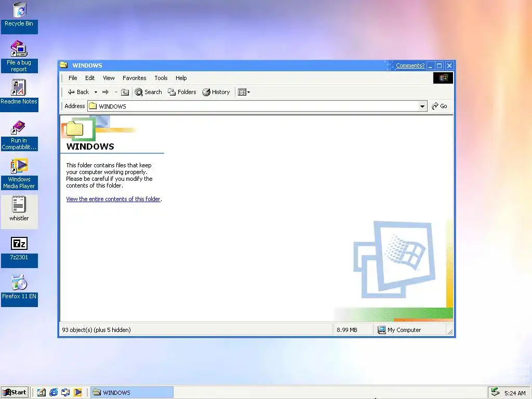The height and width of the screenshot is (399, 532).
Task: Click View the entire contents of this folder
Action: point(113,199)
